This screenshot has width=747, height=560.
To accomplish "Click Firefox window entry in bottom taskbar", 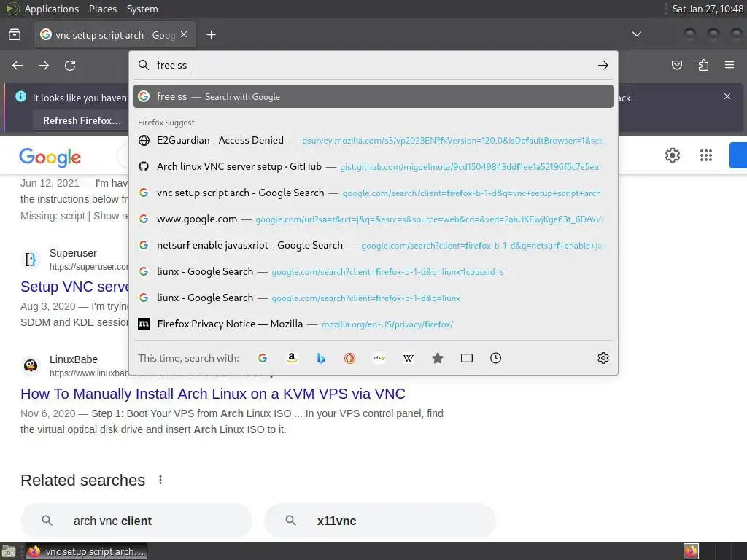I will coord(86,551).
